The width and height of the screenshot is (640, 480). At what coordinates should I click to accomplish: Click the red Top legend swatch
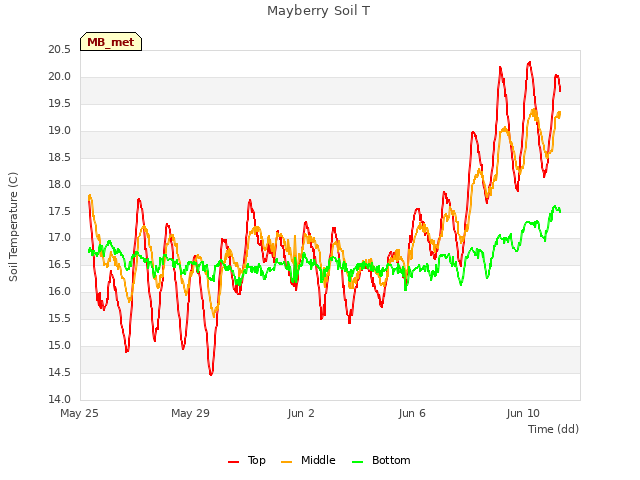tap(233, 462)
